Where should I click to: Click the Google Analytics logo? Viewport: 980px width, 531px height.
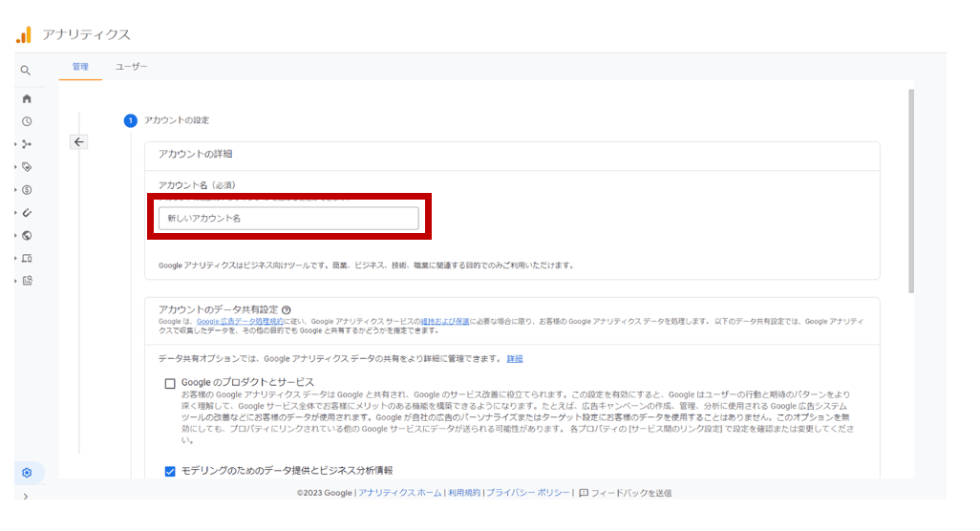point(24,35)
